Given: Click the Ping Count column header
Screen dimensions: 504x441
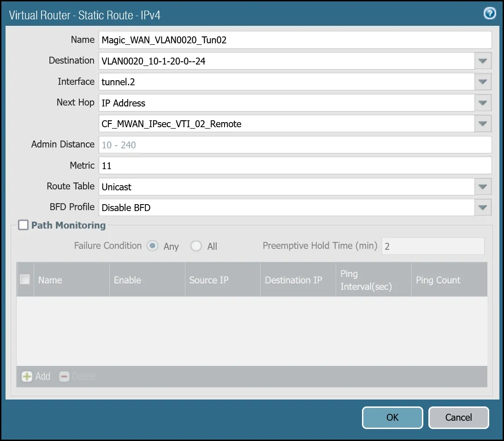Looking at the screenshot, I should pos(438,280).
